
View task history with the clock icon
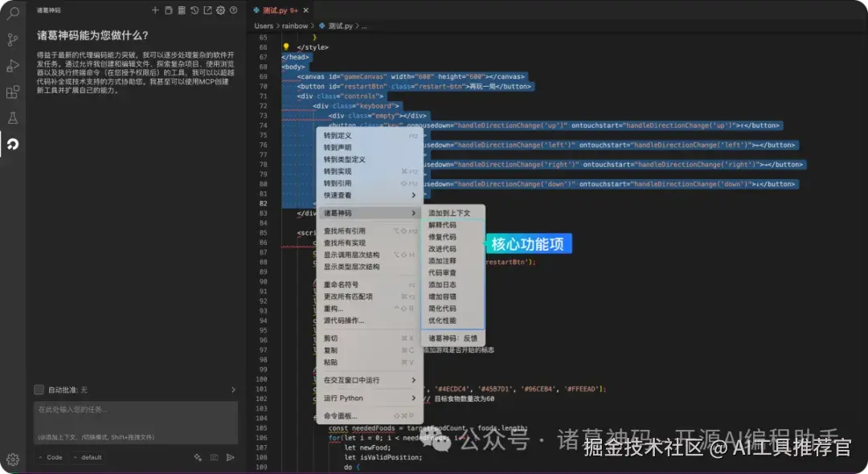coord(195,10)
